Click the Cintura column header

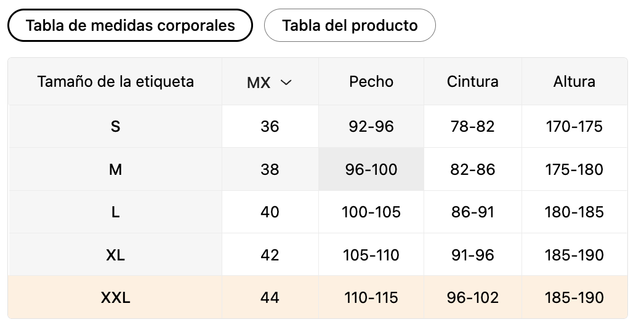(473, 81)
